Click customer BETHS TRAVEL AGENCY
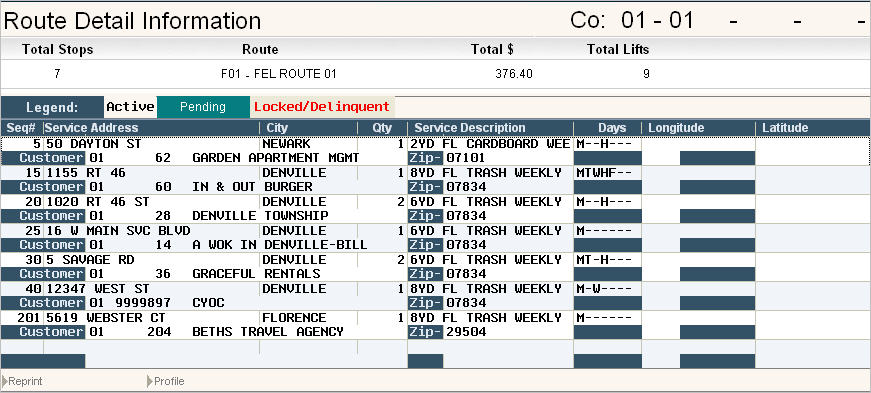This screenshot has height=393, width=871. 268,331
